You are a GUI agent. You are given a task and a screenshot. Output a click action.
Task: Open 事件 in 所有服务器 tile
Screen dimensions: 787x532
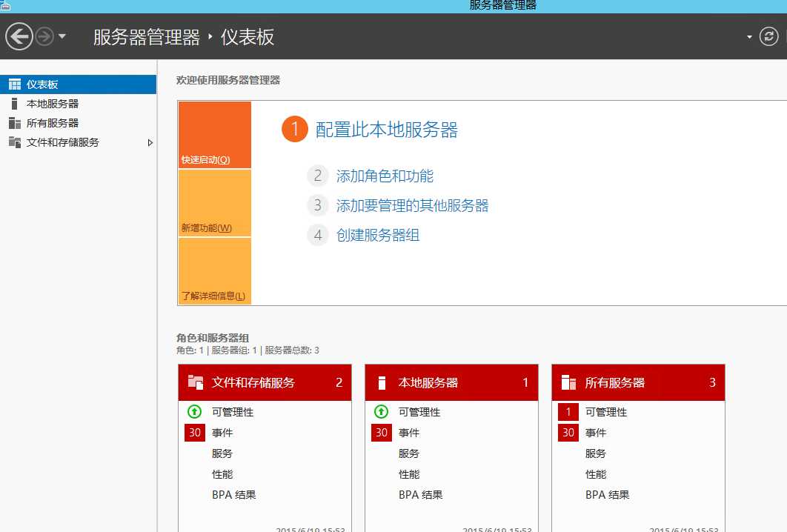point(595,433)
